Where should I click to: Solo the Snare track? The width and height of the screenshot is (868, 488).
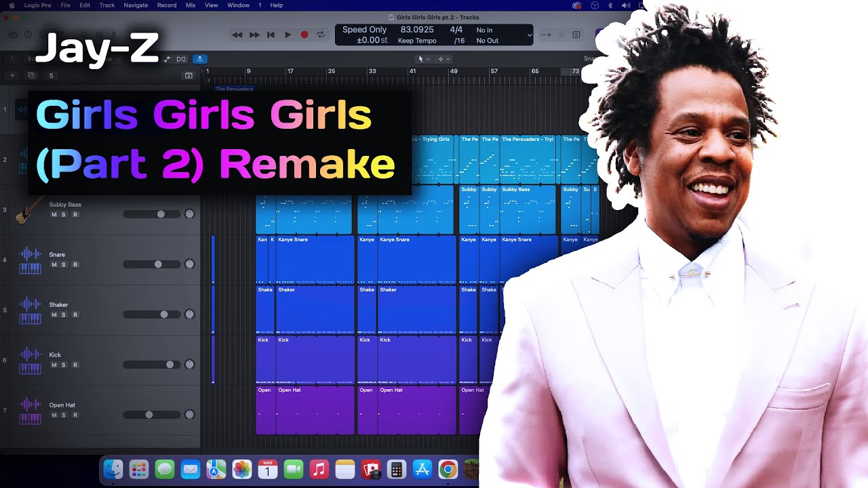tap(64, 265)
